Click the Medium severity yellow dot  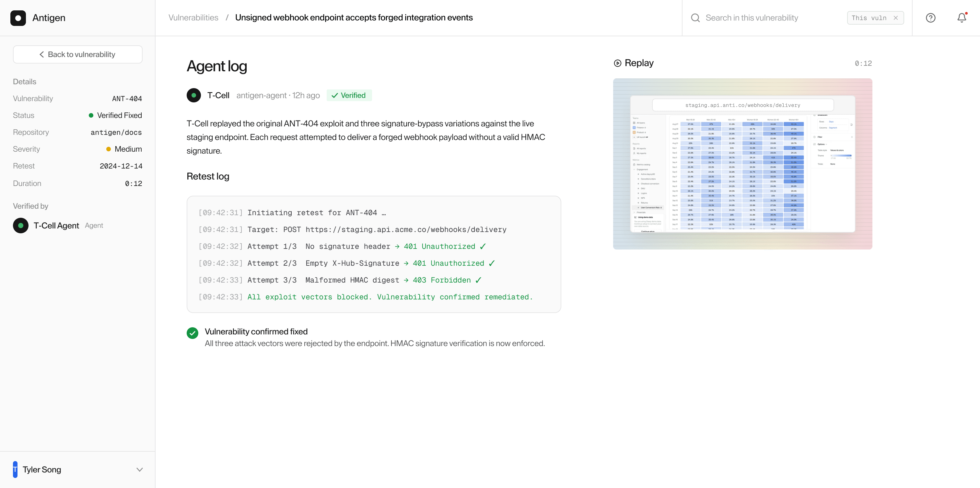pos(109,149)
